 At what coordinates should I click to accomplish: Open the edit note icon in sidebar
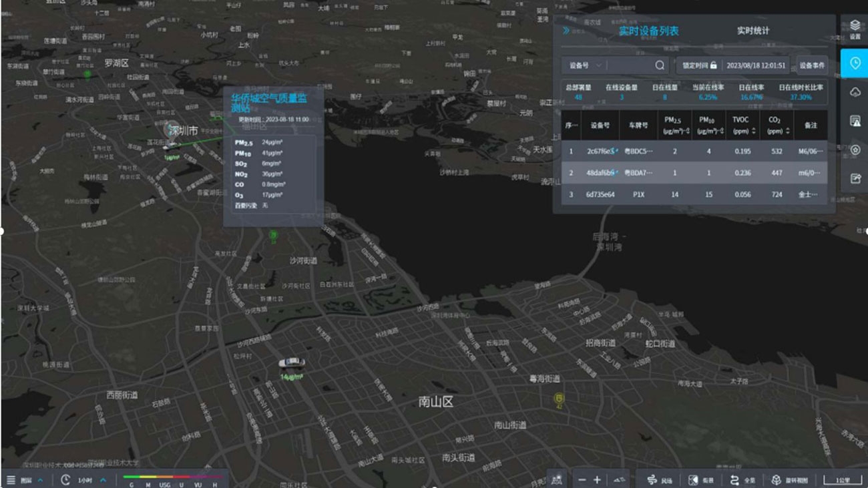coord(855,178)
